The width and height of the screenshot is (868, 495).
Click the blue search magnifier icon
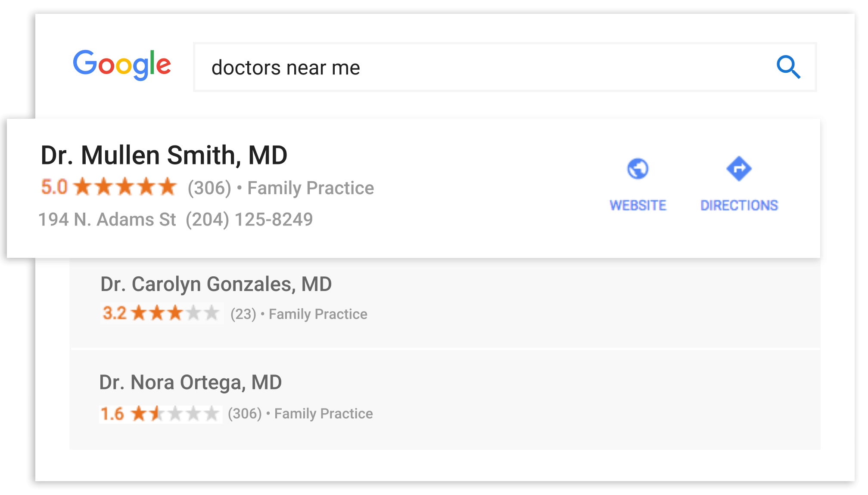tap(788, 67)
